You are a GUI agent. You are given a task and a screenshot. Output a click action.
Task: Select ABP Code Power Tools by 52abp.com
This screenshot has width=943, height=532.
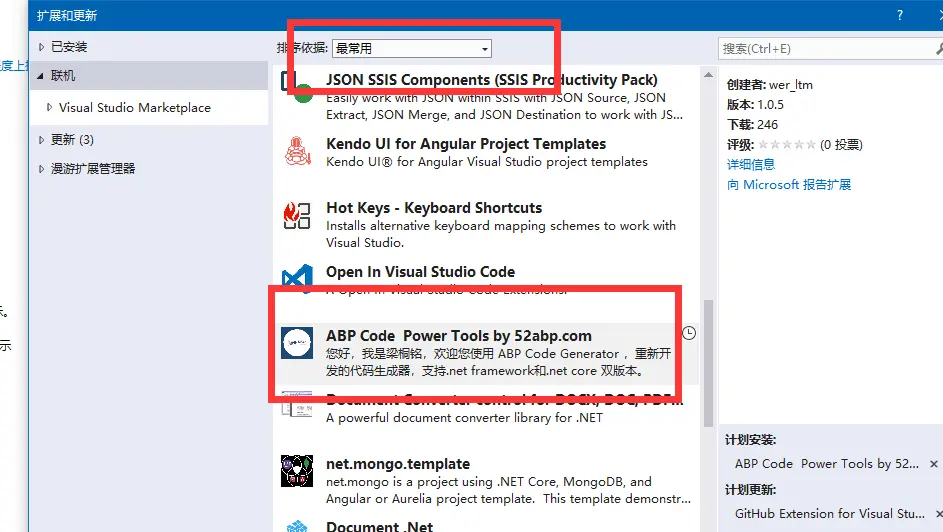click(459, 336)
